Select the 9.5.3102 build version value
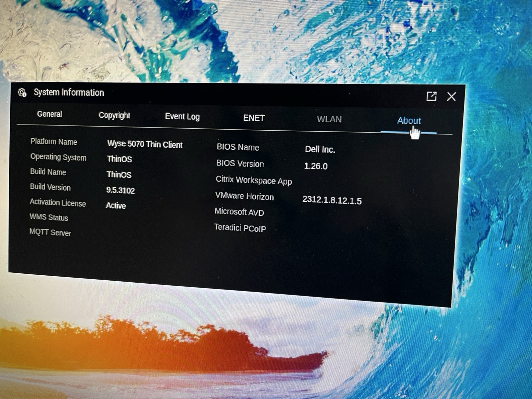This screenshot has height=399, width=532. pyautogui.click(x=120, y=190)
